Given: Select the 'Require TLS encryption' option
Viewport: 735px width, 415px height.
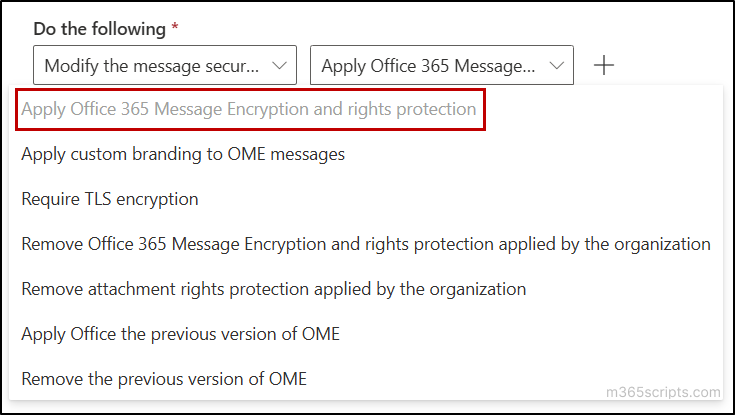Looking at the screenshot, I should (x=110, y=199).
